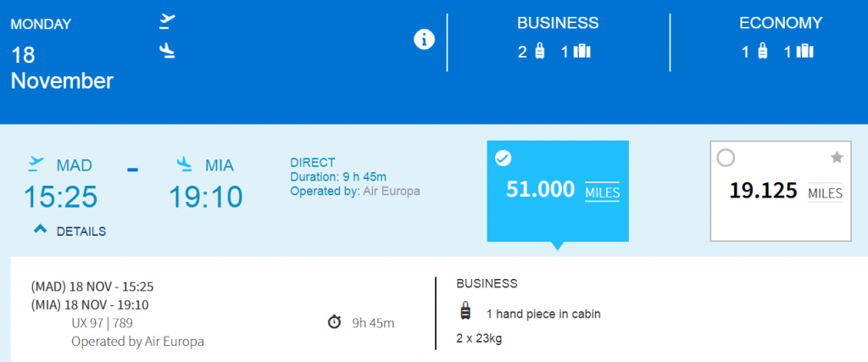The width and height of the screenshot is (868, 362).
Task: Toggle the selected 51.000 miles checkmark
Action: point(503,159)
